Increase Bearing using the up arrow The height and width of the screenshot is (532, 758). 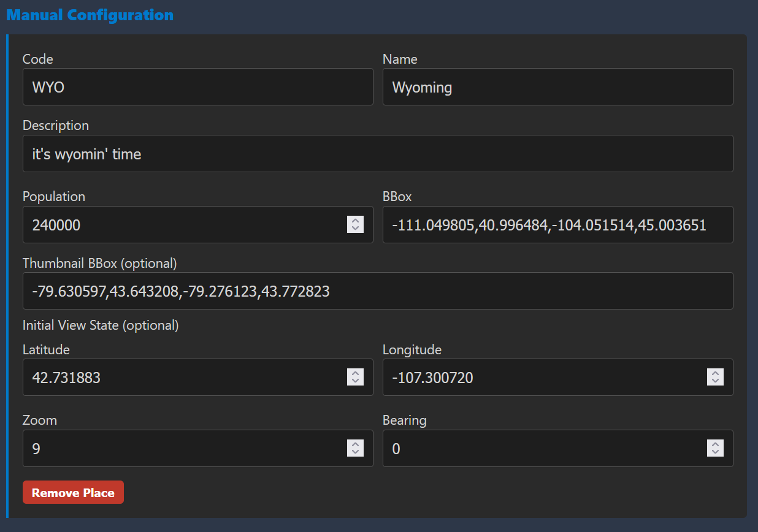tap(715, 444)
